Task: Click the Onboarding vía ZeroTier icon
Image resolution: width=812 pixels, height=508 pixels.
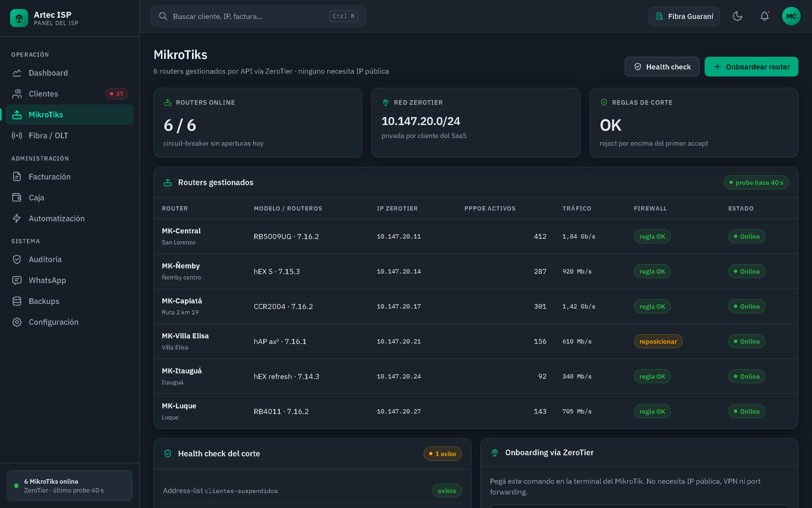Action: pyautogui.click(x=495, y=453)
